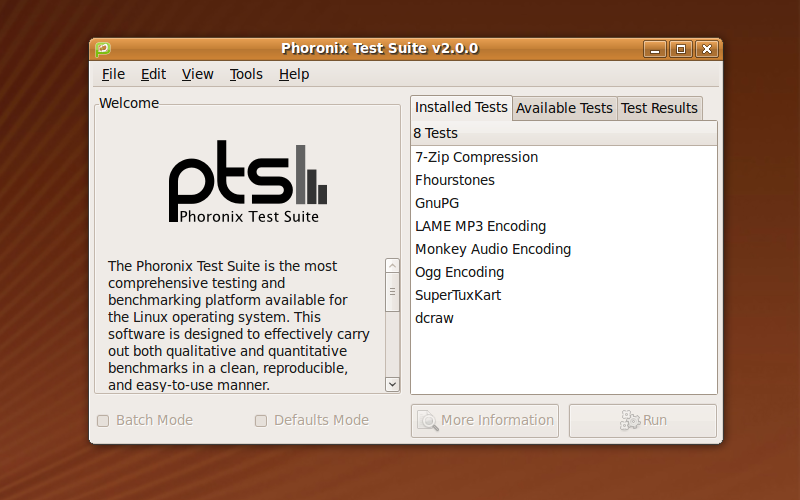Open the File menu
This screenshot has width=800, height=500.
tap(113, 74)
